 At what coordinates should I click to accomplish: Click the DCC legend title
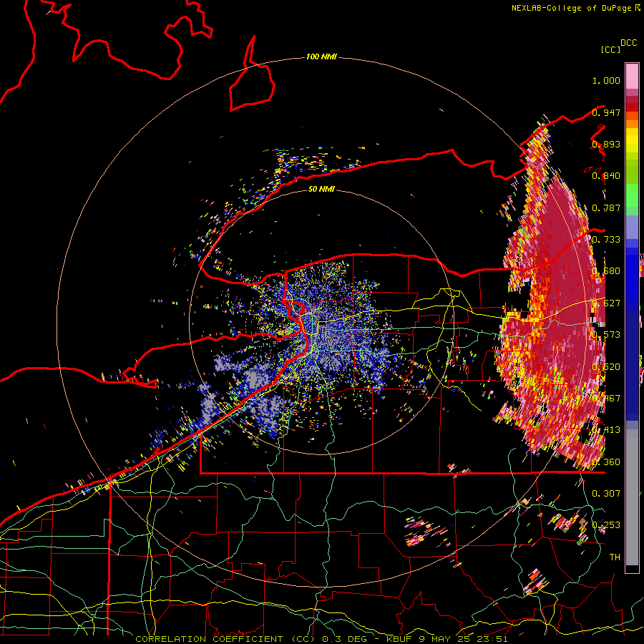coord(628,43)
